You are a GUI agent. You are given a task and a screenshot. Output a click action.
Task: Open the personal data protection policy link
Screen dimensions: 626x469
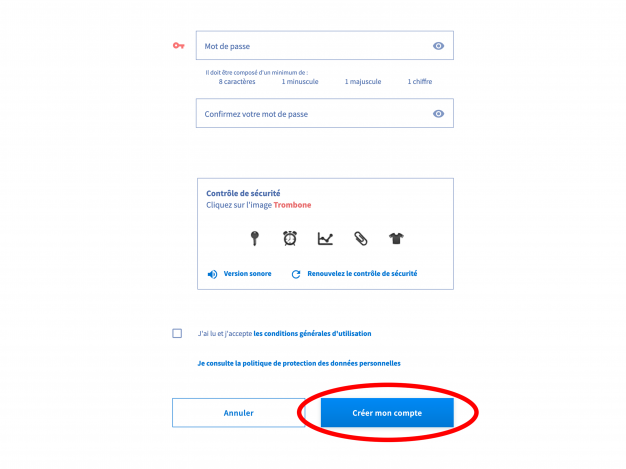coord(305,363)
